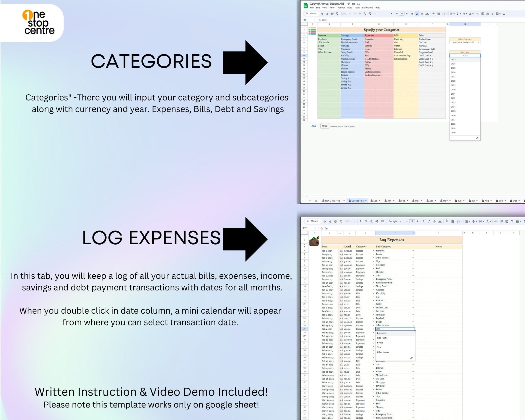Viewport: 525px width, 420px height.
Task: Toggle bold in the Log Expenses toolbar
Action: 423,222
